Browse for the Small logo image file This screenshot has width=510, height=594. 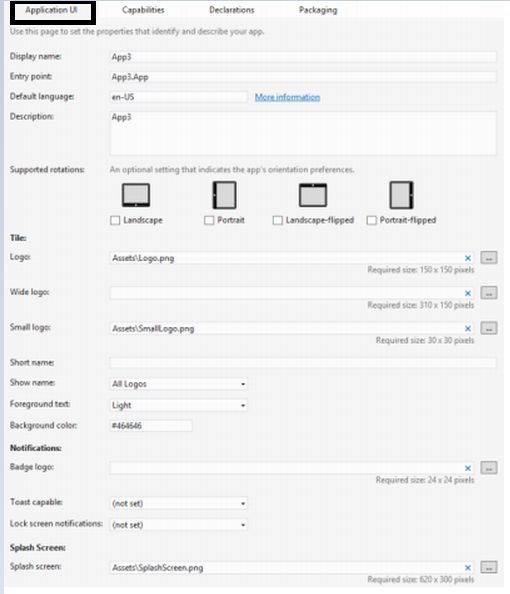[489, 328]
